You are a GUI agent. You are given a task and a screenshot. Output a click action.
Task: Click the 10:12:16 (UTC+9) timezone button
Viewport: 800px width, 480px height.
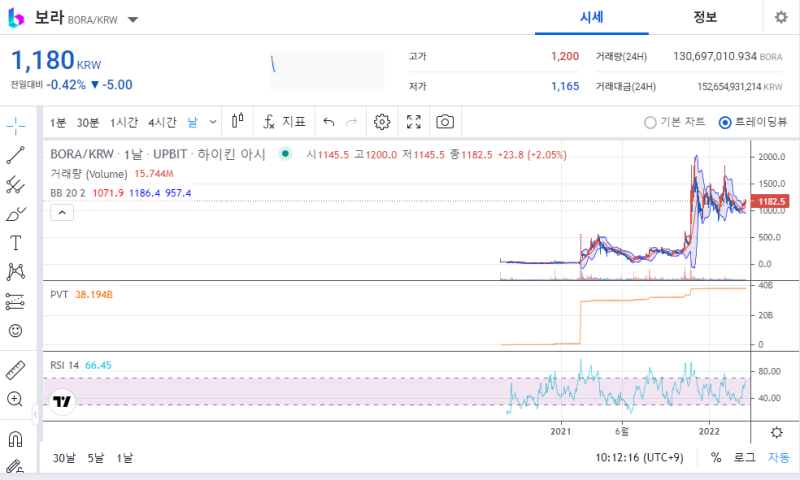pos(639,458)
